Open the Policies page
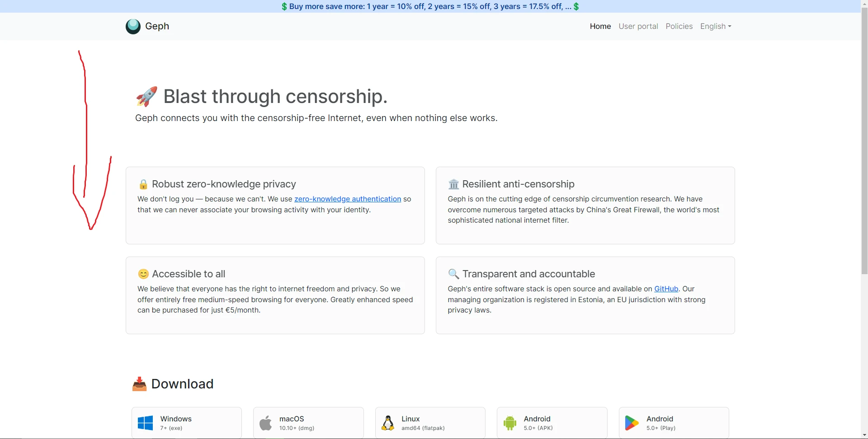868x439 pixels. click(x=679, y=26)
